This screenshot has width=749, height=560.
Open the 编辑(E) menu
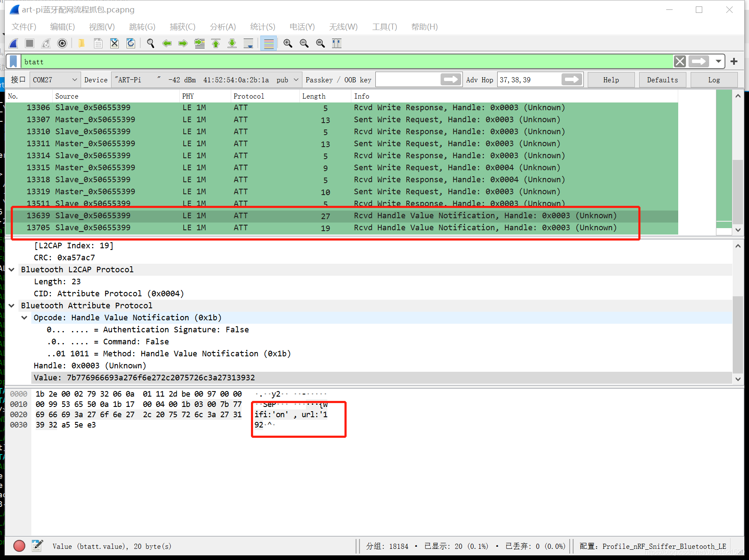tap(63, 27)
